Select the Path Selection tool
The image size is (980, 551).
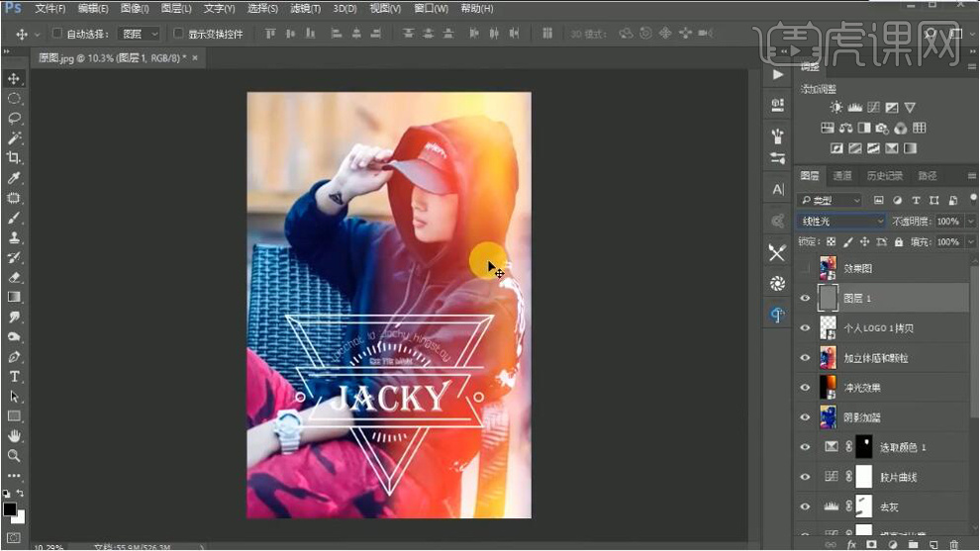[14, 397]
